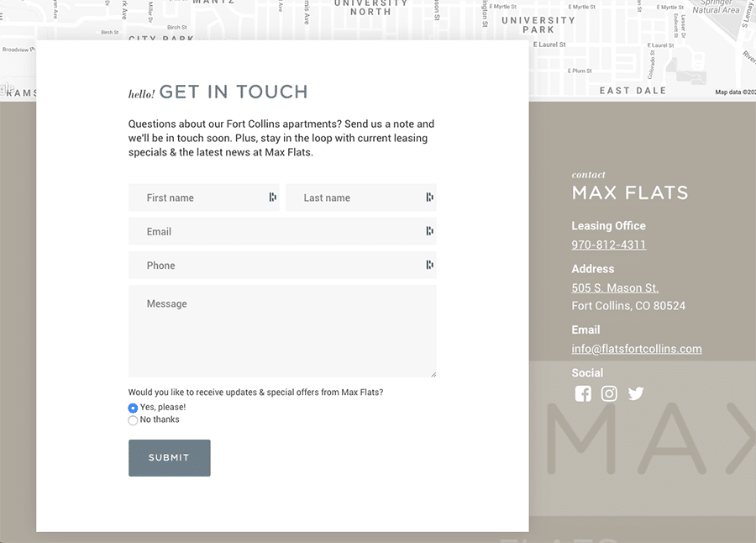Focus the Email input field

[282, 231]
